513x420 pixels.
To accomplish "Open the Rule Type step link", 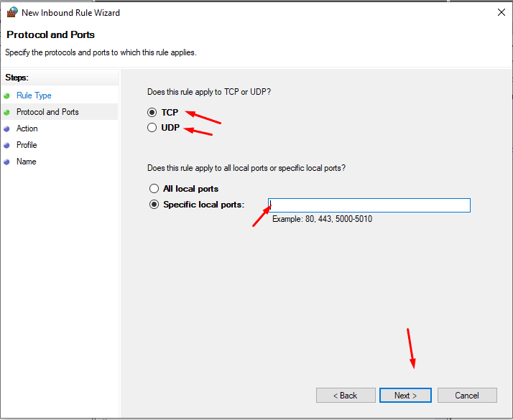I will point(34,95).
